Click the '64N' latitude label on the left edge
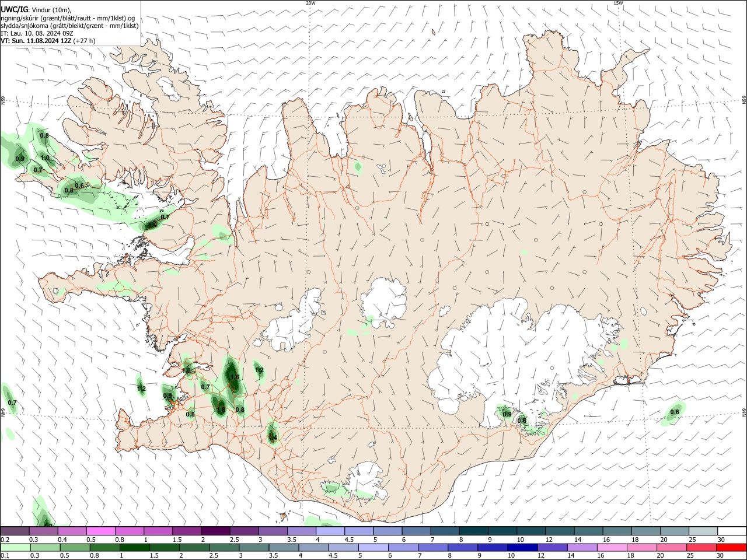Viewport: 747px width, 560px height. (x=3, y=412)
